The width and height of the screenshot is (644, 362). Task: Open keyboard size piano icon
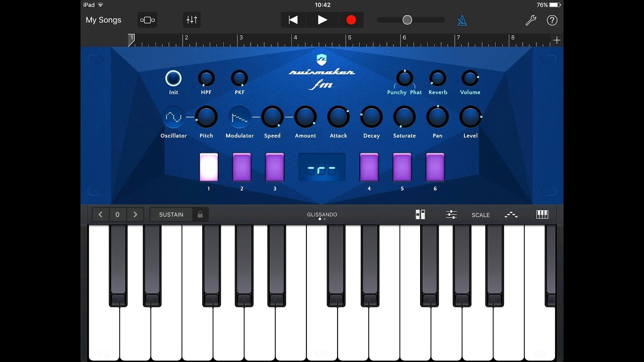[x=542, y=215]
